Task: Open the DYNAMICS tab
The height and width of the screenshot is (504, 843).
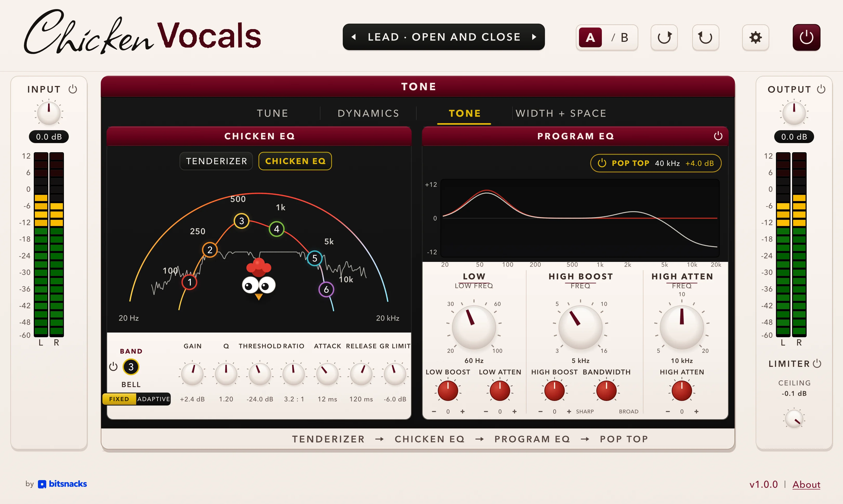Action: coord(368,113)
